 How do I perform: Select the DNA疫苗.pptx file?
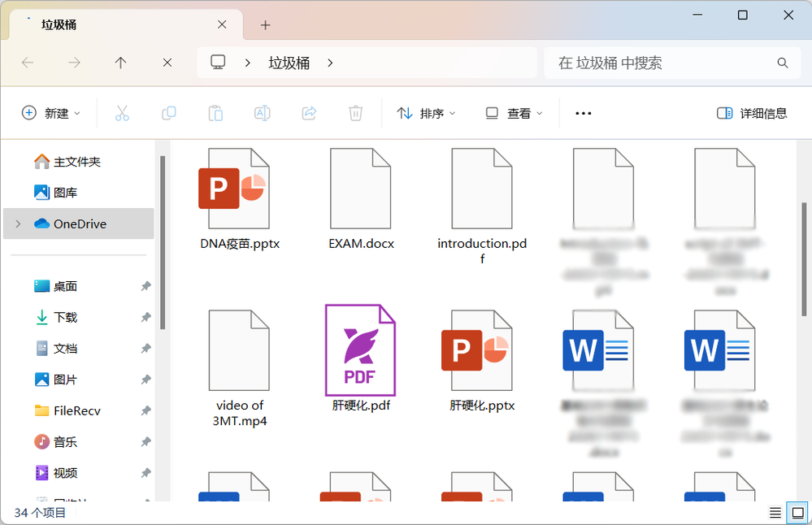click(x=239, y=199)
